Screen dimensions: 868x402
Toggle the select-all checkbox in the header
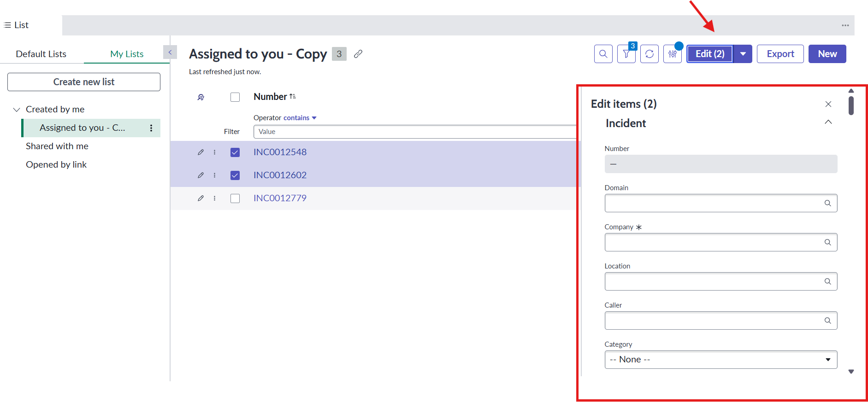[235, 97]
